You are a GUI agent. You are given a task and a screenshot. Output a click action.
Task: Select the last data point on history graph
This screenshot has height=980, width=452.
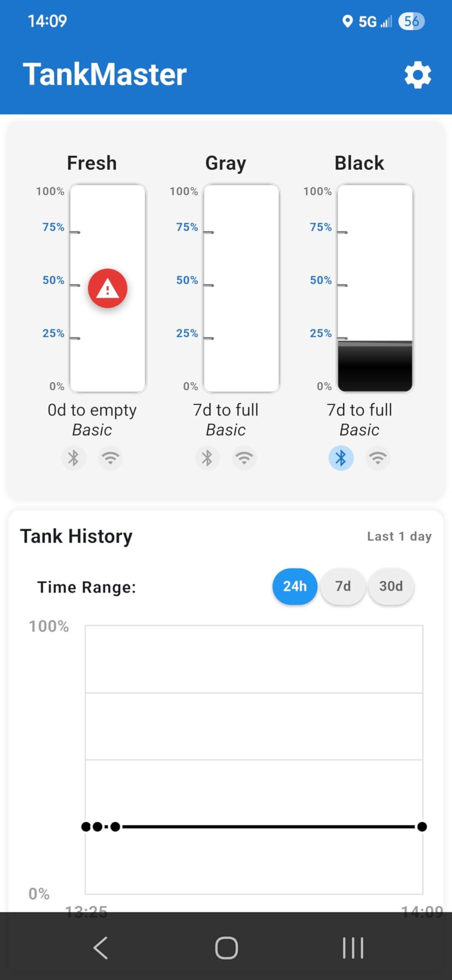coord(422,826)
